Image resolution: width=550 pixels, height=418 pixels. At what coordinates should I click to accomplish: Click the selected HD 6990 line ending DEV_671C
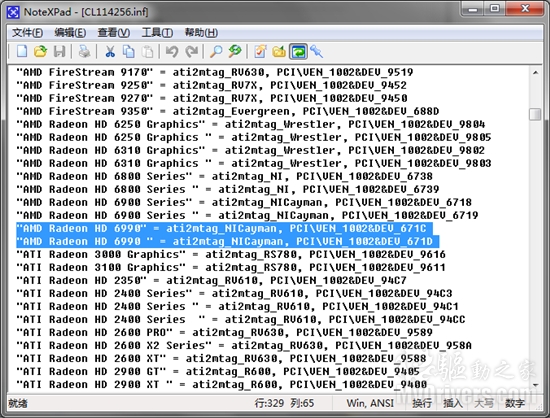pyautogui.click(x=224, y=228)
